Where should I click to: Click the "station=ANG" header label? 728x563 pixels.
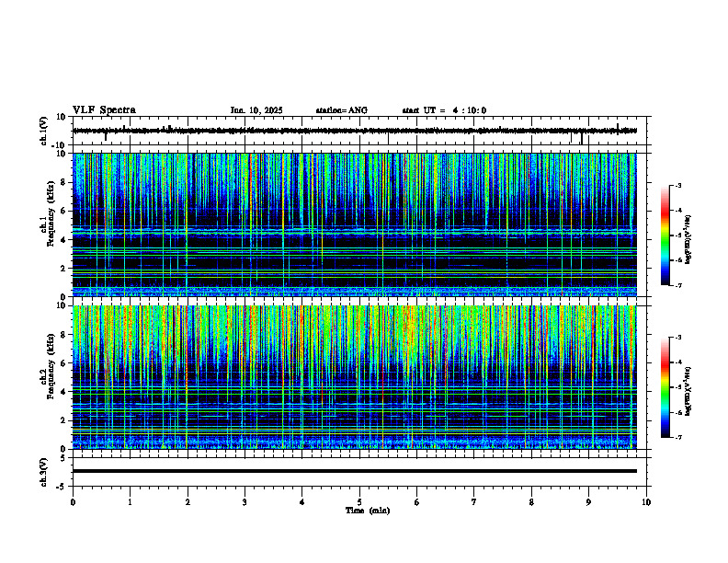(x=341, y=110)
